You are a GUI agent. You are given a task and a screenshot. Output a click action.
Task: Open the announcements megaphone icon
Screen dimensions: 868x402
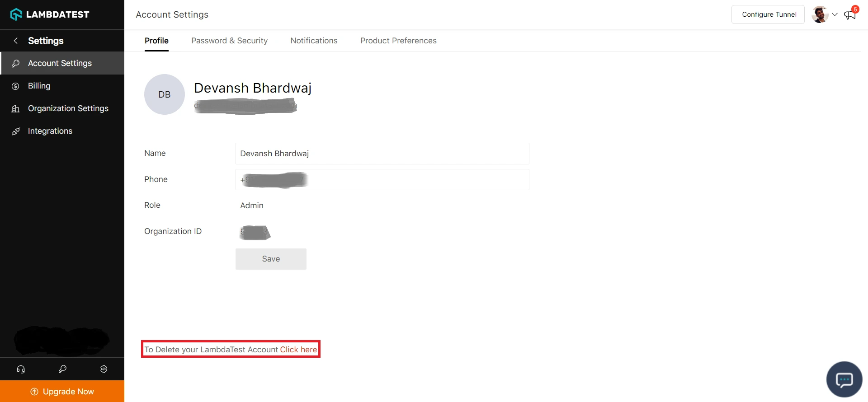(850, 15)
